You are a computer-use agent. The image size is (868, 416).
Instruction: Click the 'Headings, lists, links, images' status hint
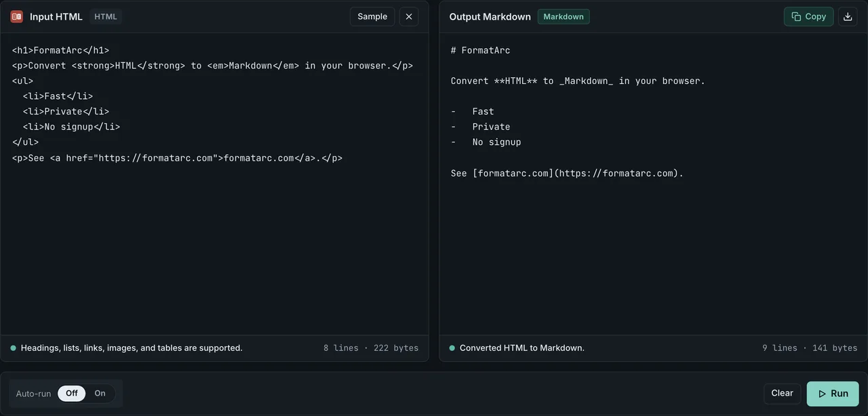(132, 348)
